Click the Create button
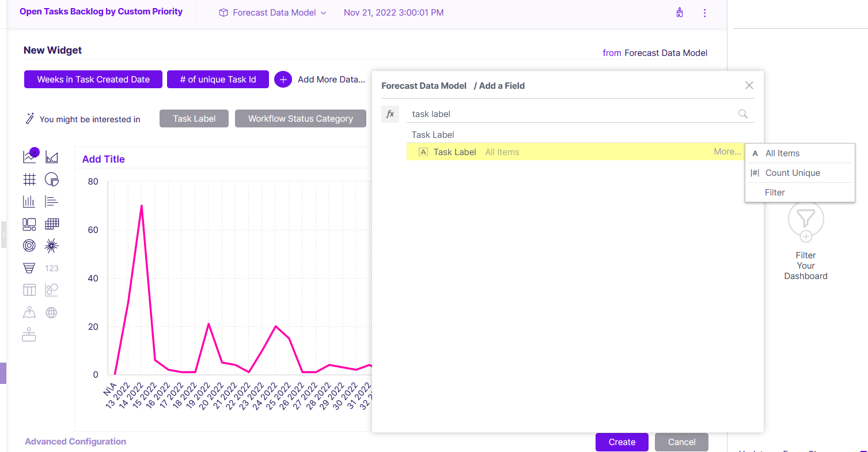Screen dimensions: 868x452 pos(622,442)
